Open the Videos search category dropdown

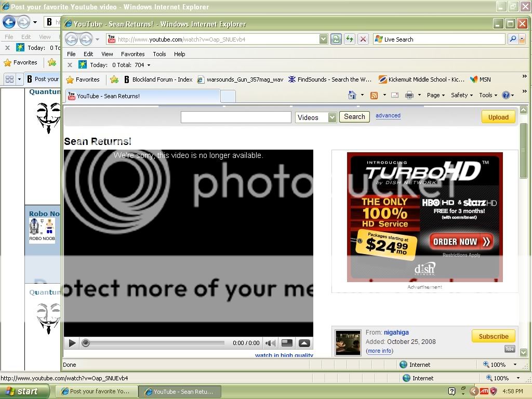(x=332, y=117)
